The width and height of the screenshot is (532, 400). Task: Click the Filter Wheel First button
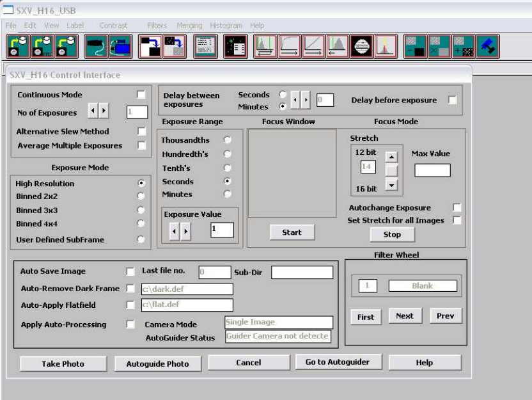tap(366, 317)
